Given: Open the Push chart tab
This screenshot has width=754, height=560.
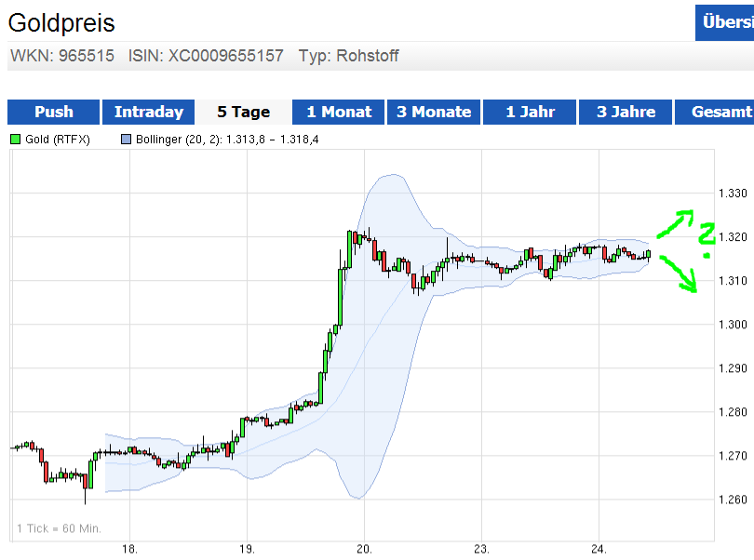Looking at the screenshot, I should click(x=53, y=112).
